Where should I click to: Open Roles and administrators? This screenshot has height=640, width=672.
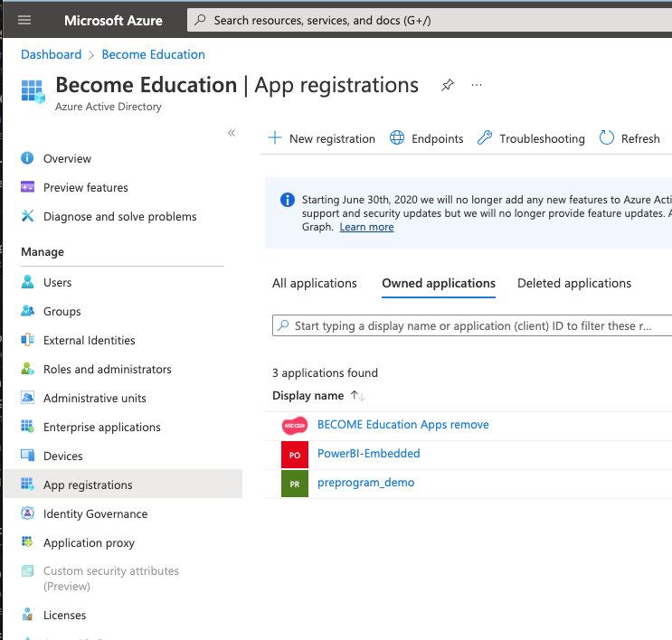click(x=108, y=369)
